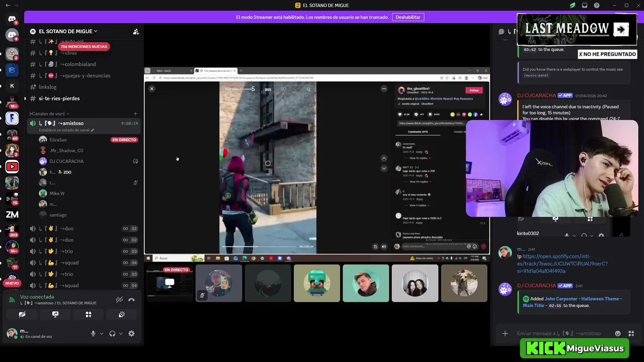Edit channel status pencil under amistoso
Screen dimensions: 644x362
[92, 130]
